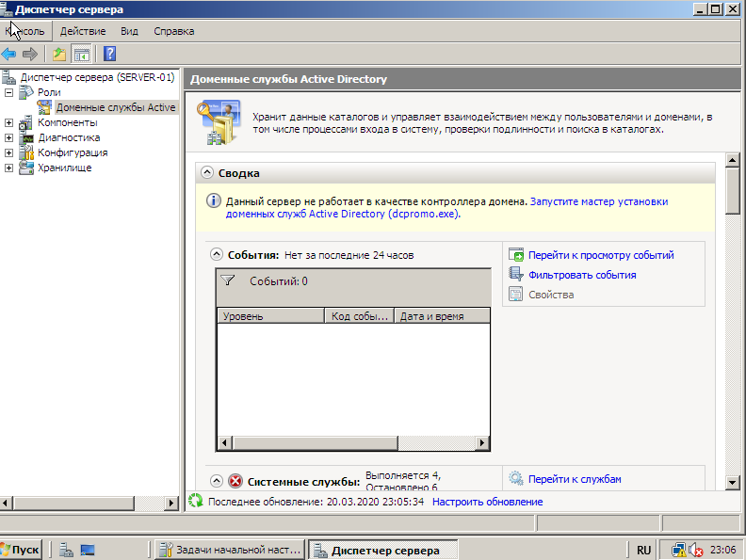Click the event filter funnel icon
The image size is (746, 560).
228,280
